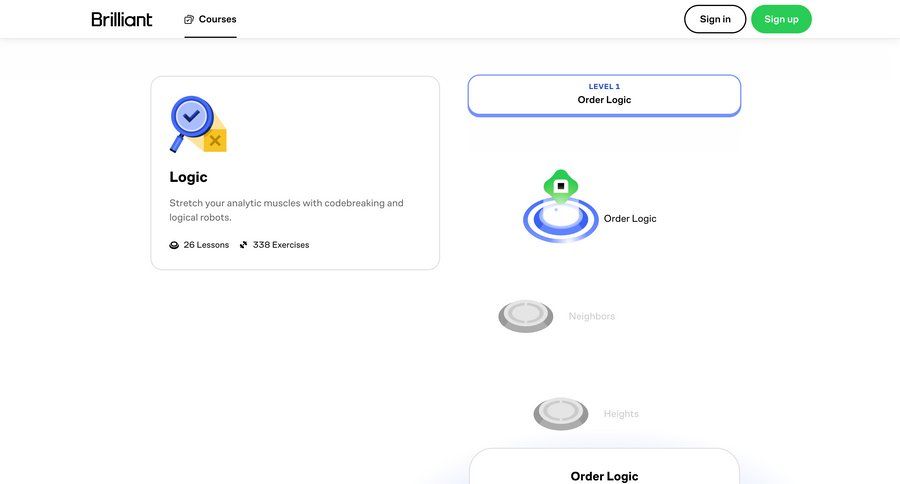Open the blue Order Logic lesson node
The width and height of the screenshot is (900, 484).
pyautogui.click(x=560, y=222)
